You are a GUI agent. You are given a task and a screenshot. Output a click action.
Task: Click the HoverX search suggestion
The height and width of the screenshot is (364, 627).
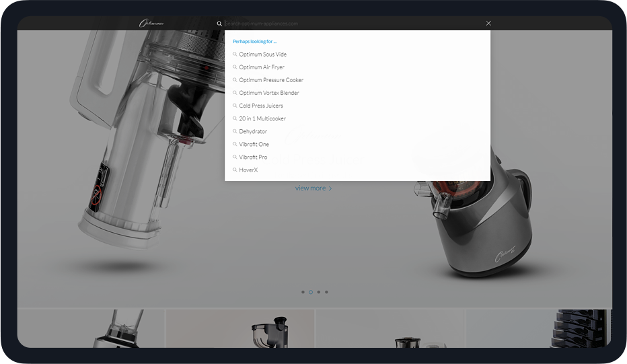[x=248, y=170]
